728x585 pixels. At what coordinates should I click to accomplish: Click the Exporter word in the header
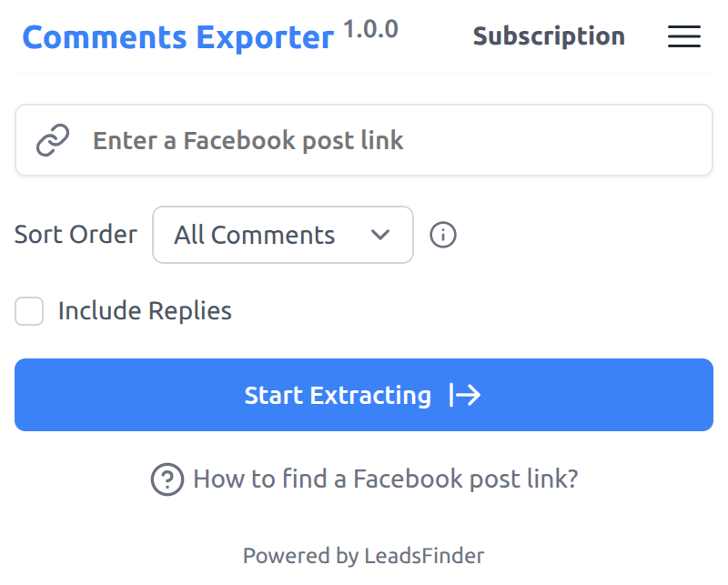(x=265, y=37)
